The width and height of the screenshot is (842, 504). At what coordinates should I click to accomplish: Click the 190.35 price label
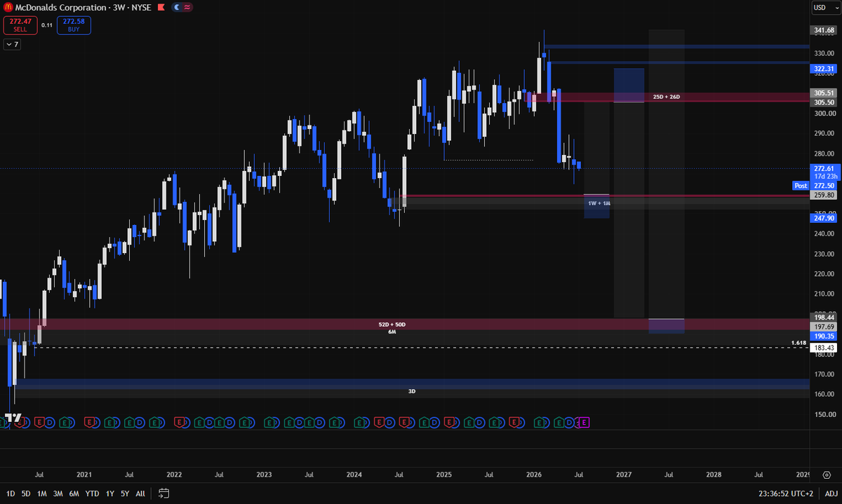(823, 336)
